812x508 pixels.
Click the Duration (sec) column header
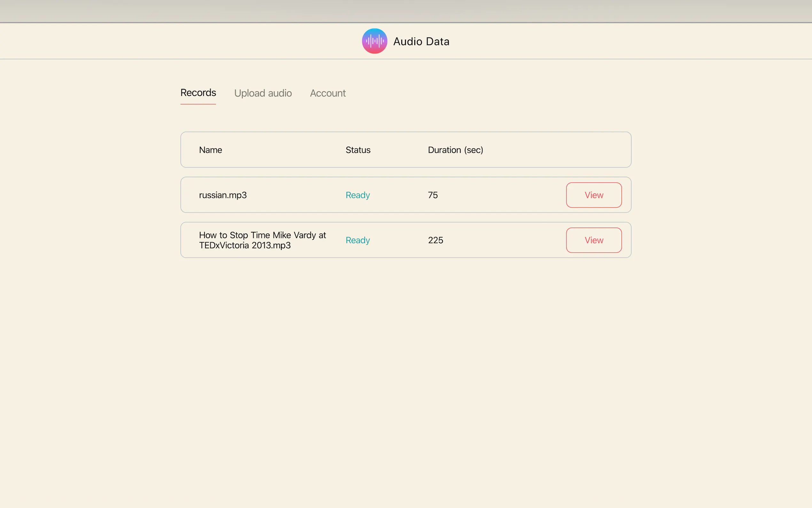[455, 150]
